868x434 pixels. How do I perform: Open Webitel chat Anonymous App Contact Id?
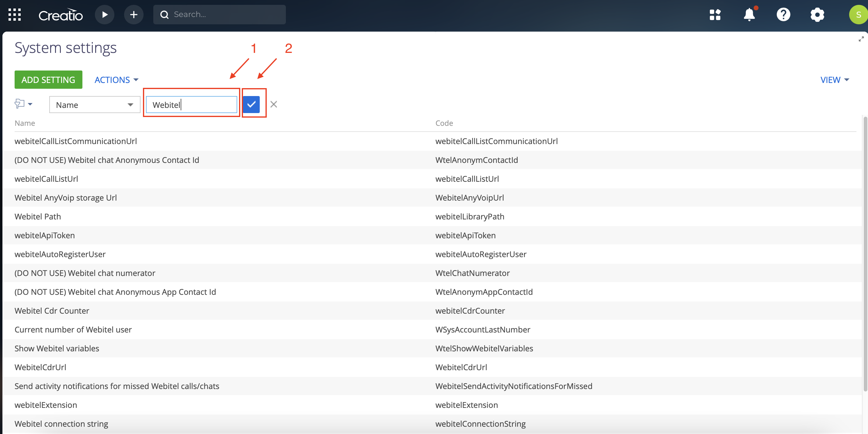(115, 292)
